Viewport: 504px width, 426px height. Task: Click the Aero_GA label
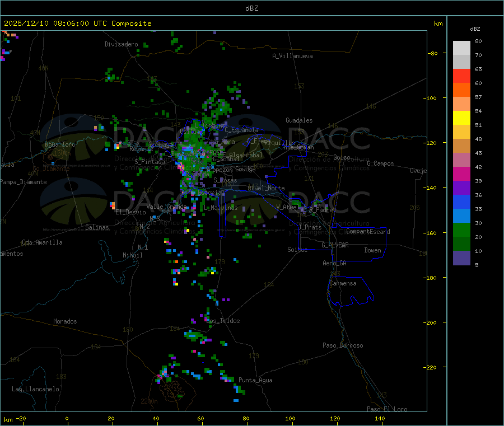coord(335,263)
